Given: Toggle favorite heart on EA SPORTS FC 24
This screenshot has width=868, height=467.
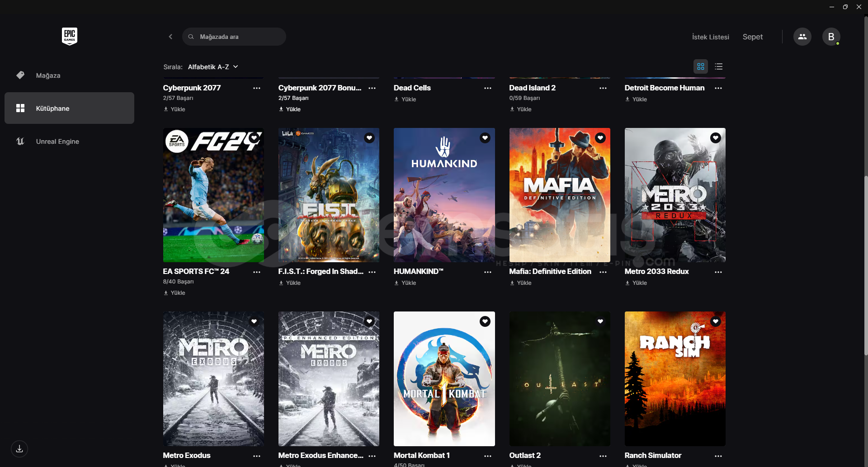Looking at the screenshot, I should point(254,137).
